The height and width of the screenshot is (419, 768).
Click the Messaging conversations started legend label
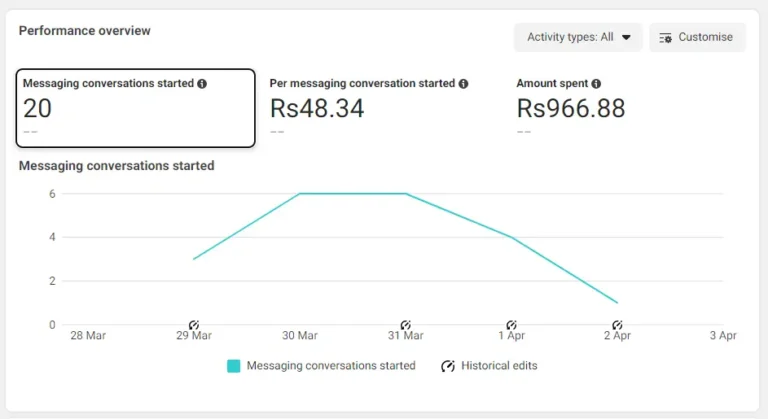(331, 366)
